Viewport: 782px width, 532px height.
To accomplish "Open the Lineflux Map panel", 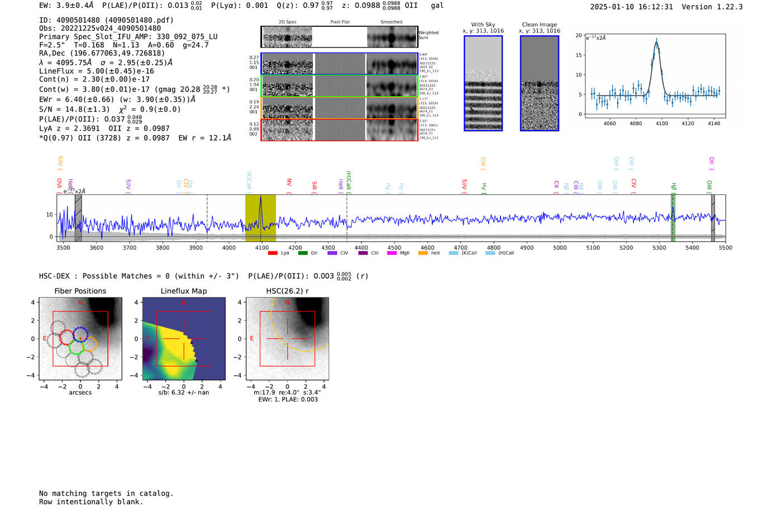I will (184, 339).
